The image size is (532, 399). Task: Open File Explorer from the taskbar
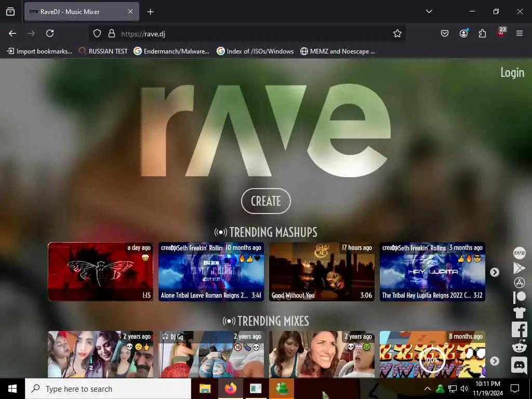(205, 389)
